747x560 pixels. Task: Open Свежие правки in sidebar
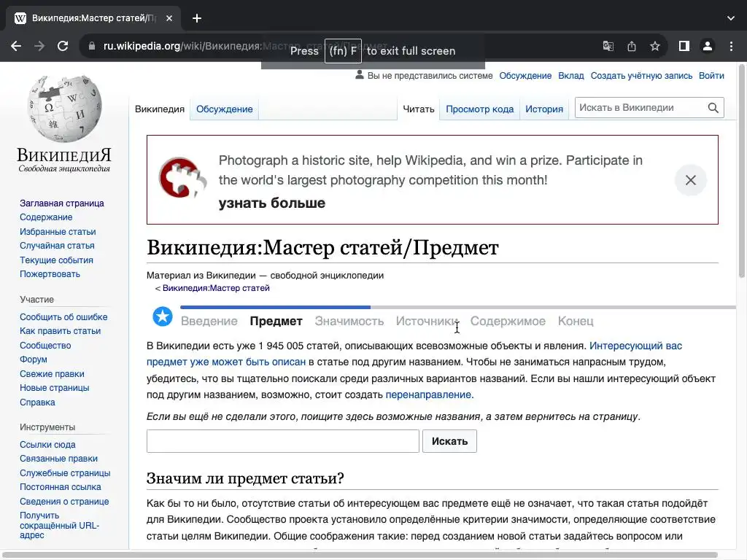coord(52,374)
